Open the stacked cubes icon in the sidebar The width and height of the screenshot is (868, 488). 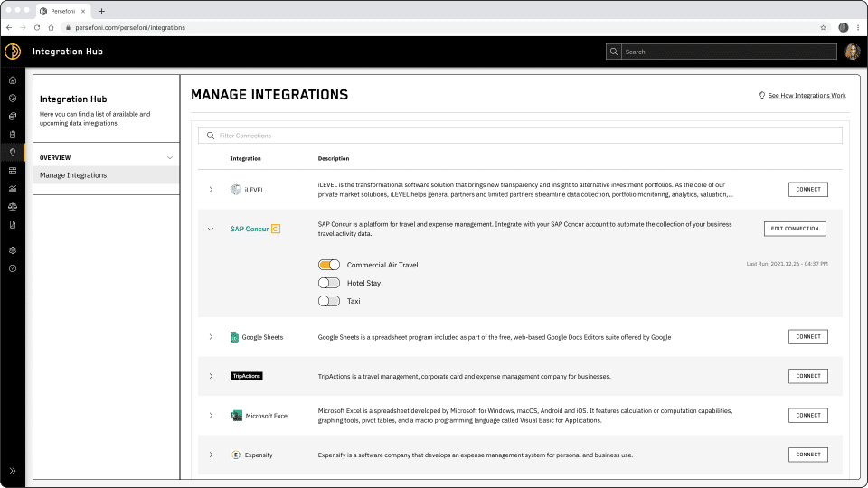point(13,117)
